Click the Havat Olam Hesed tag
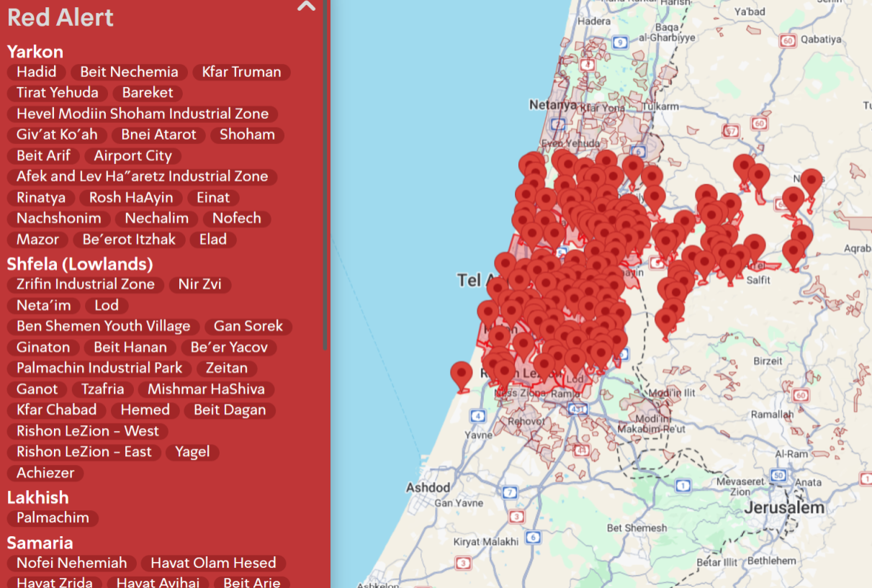Viewport: 872px width, 588px height. coord(213,563)
